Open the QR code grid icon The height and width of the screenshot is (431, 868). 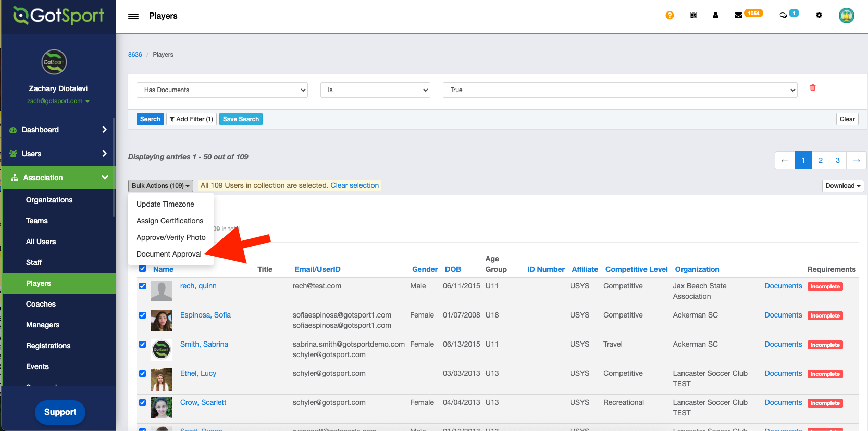coord(693,15)
